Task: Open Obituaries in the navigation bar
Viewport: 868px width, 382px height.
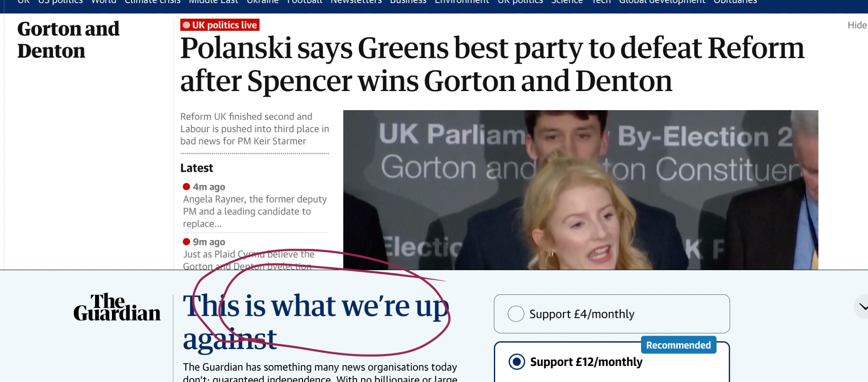Action: [x=735, y=2]
